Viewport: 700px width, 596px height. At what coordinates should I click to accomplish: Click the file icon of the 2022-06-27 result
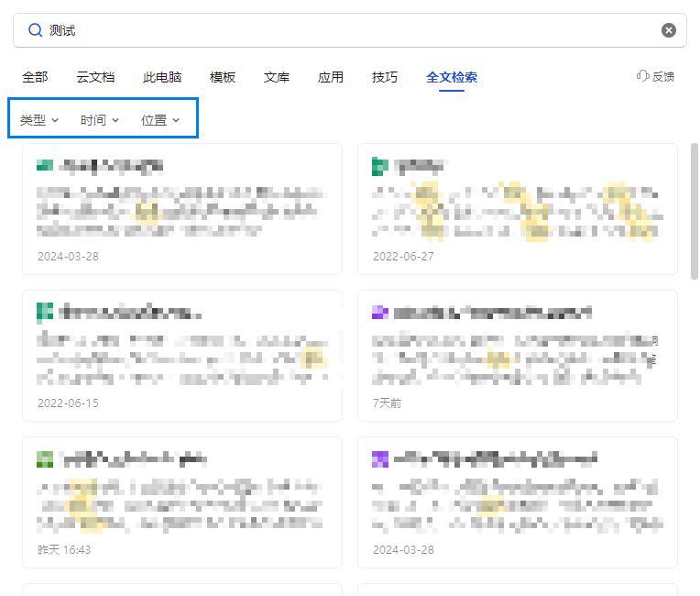(x=380, y=166)
